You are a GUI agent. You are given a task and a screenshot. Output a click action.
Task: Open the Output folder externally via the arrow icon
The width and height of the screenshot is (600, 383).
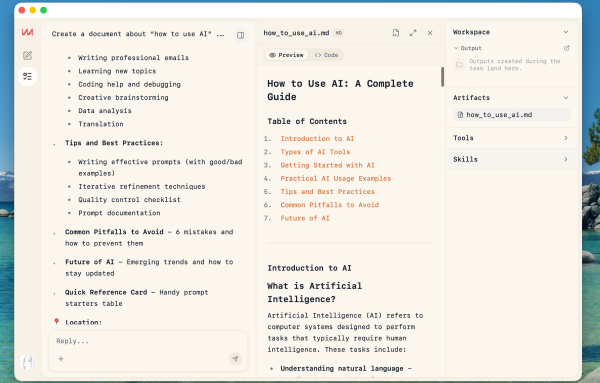566,48
